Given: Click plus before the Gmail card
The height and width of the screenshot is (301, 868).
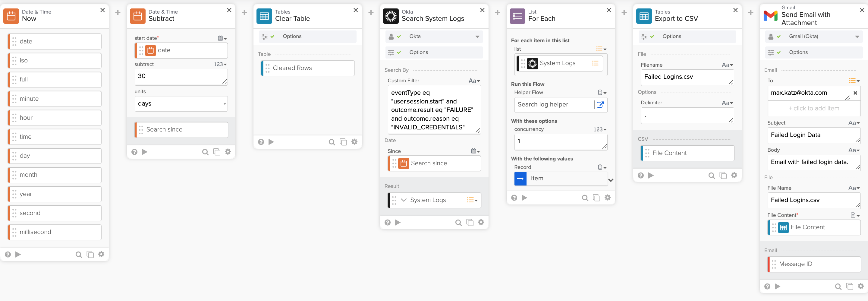Looking at the screenshot, I should tap(751, 13).
